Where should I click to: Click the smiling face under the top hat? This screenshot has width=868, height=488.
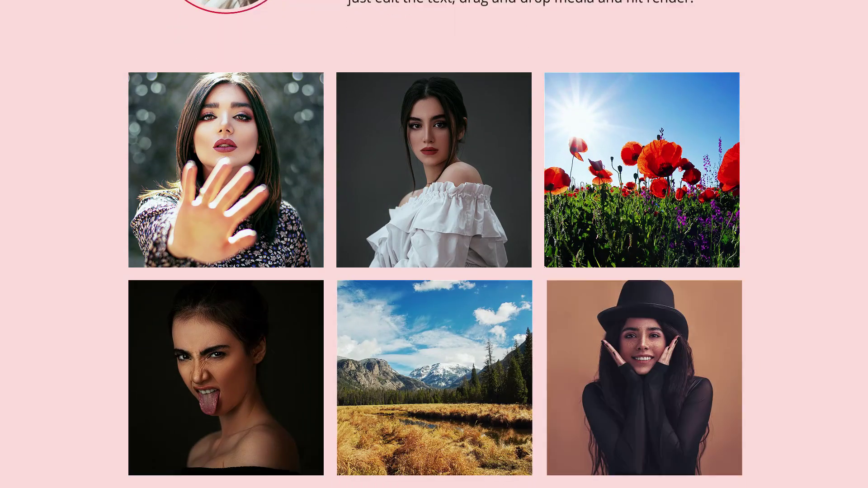642,348
